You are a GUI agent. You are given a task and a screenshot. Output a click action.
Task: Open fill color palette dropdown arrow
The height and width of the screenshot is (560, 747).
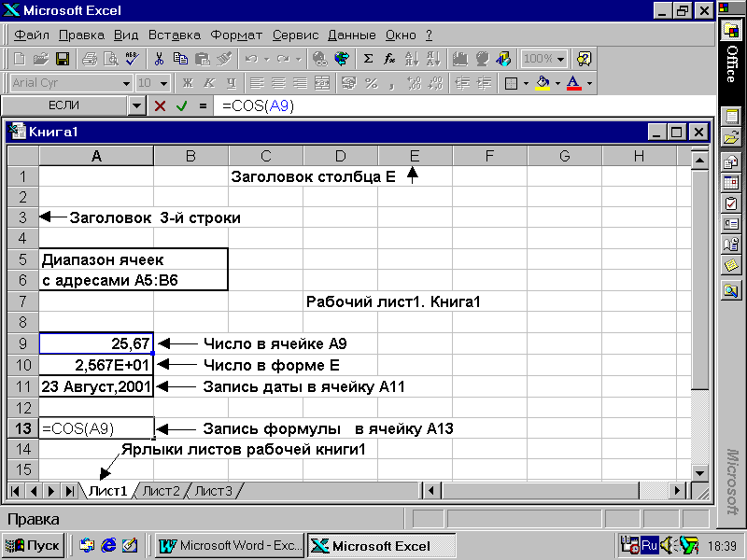coord(557,84)
